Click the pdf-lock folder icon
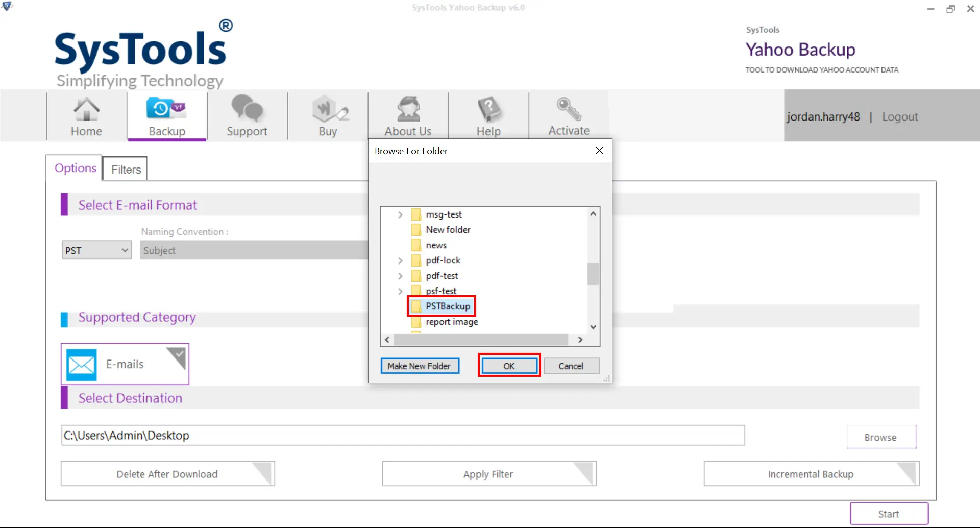The height and width of the screenshot is (528, 980). 416,260
